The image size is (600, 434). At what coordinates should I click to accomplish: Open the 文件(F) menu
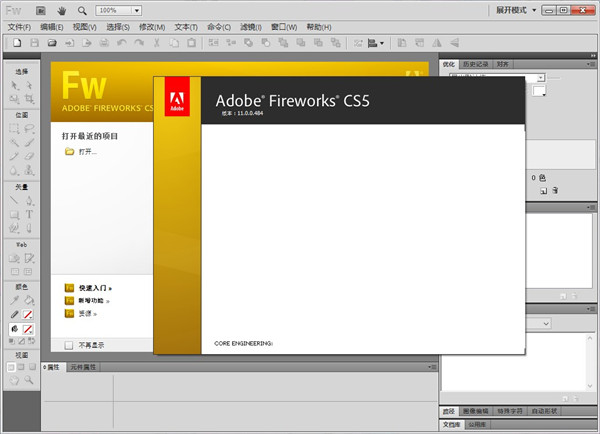click(19, 27)
